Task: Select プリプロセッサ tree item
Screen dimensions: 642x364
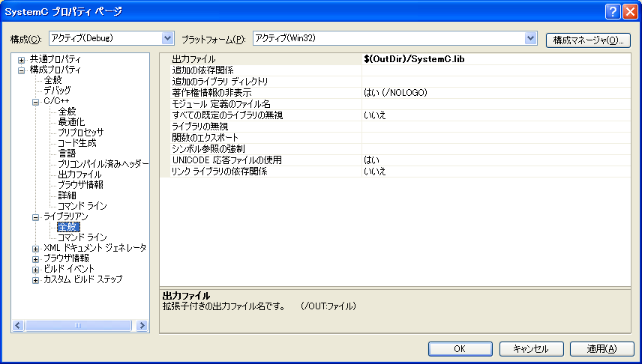Action: click(81, 133)
